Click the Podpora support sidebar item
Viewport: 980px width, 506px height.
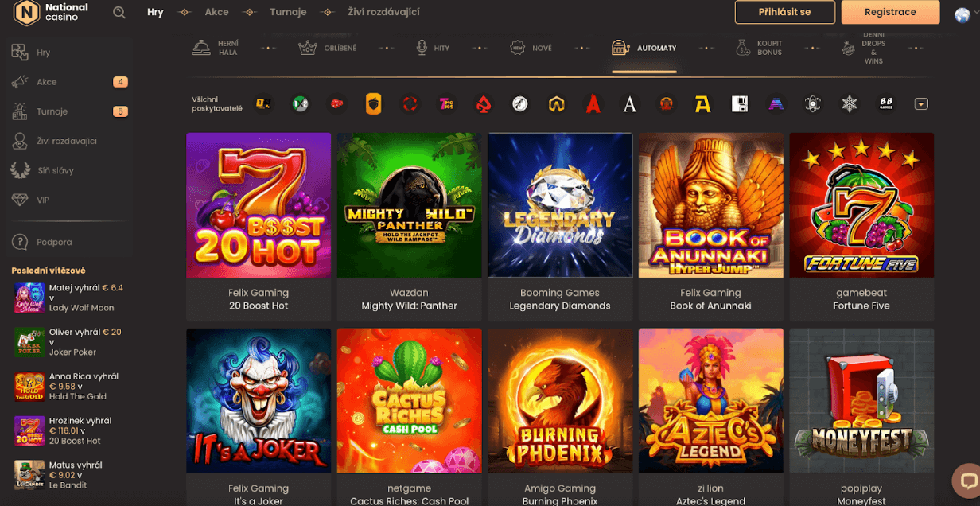(x=53, y=242)
